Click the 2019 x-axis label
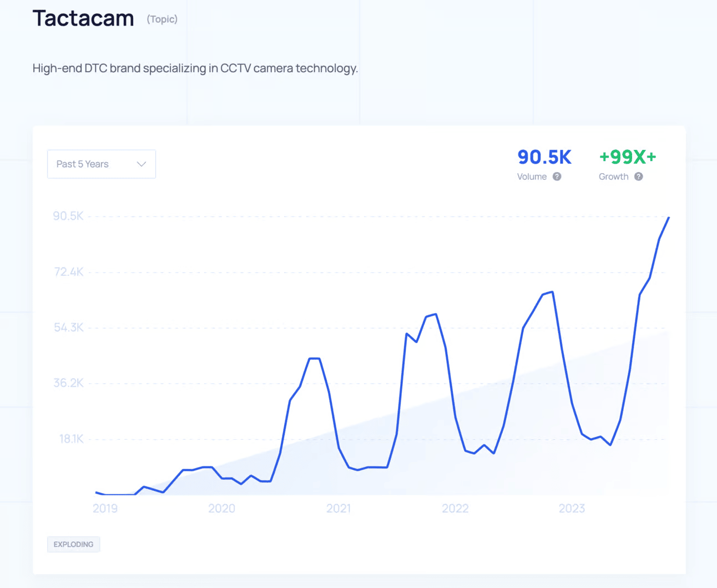This screenshot has height=588, width=717. 105,509
